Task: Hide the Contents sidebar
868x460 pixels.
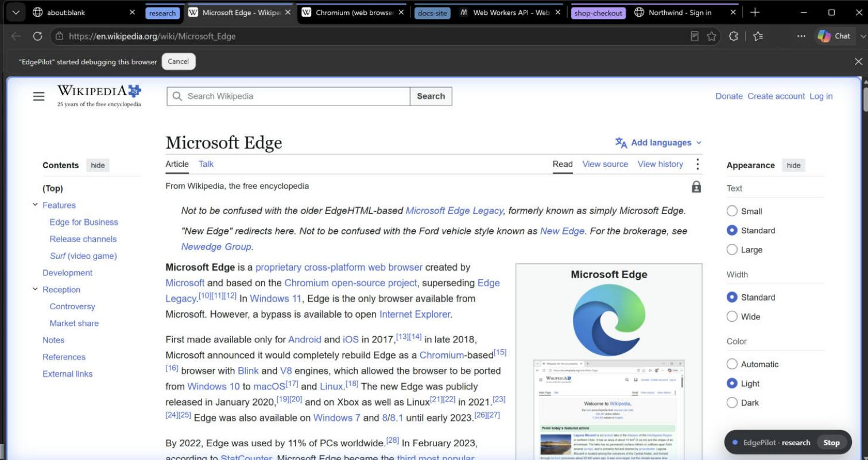Action: click(98, 165)
